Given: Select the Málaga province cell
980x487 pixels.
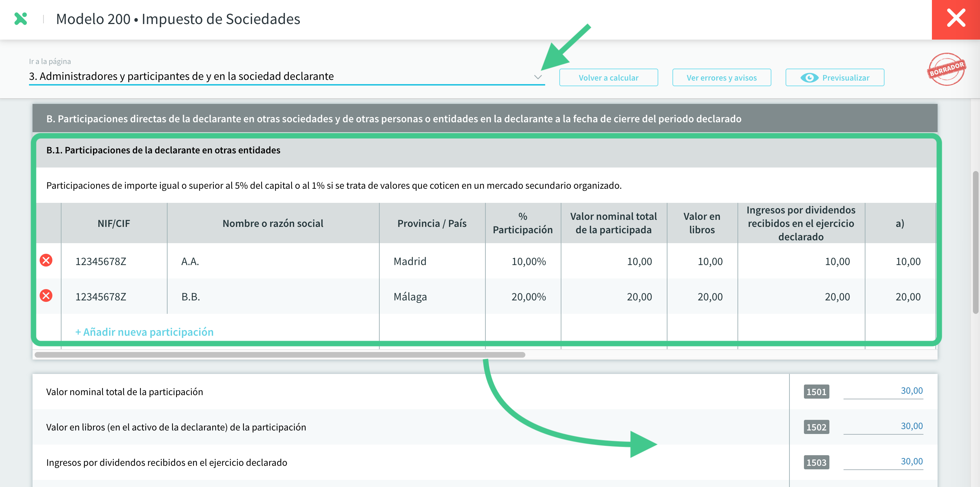Looking at the screenshot, I should click(431, 297).
